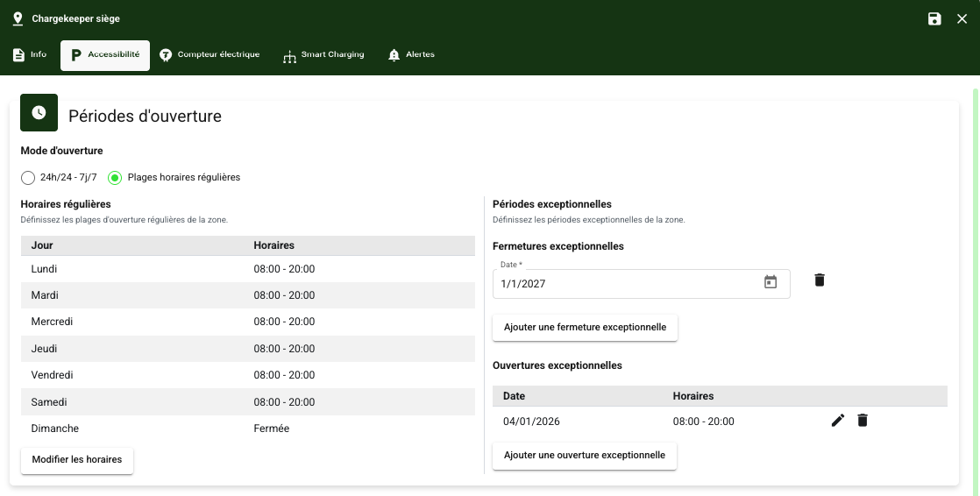
Task: Click the green vertical scrollbar on right
Action: point(976,263)
